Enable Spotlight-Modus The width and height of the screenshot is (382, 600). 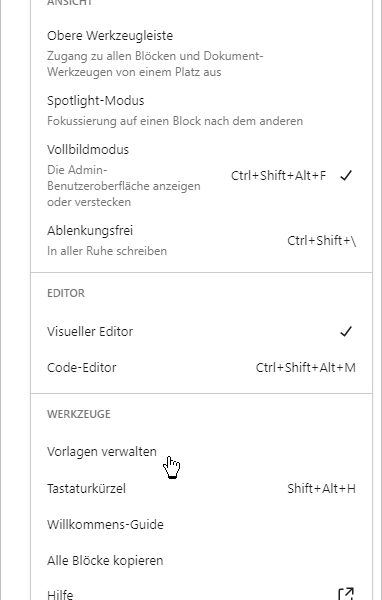(x=201, y=110)
